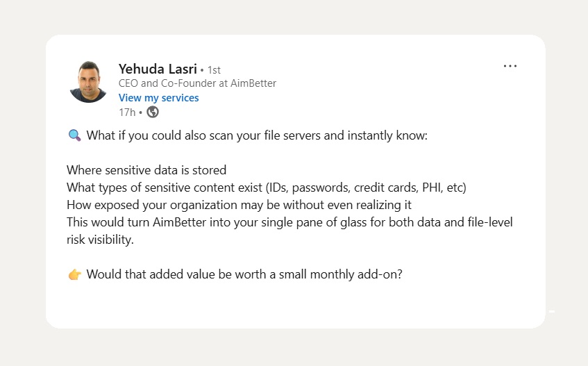
Task: Click the risk visibility text line
Action: click(x=100, y=240)
